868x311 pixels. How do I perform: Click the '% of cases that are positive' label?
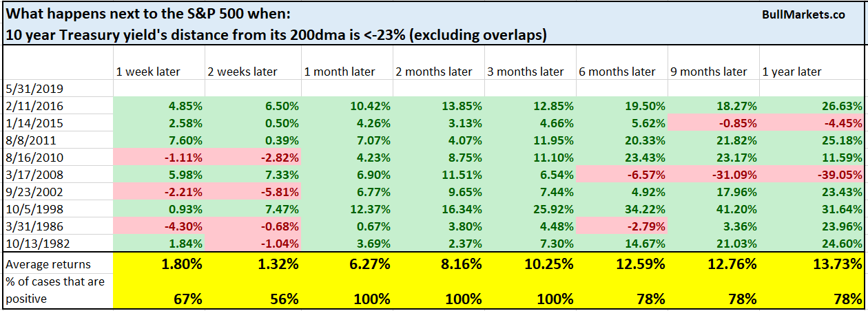pyautogui.click(x=48, y=291)
